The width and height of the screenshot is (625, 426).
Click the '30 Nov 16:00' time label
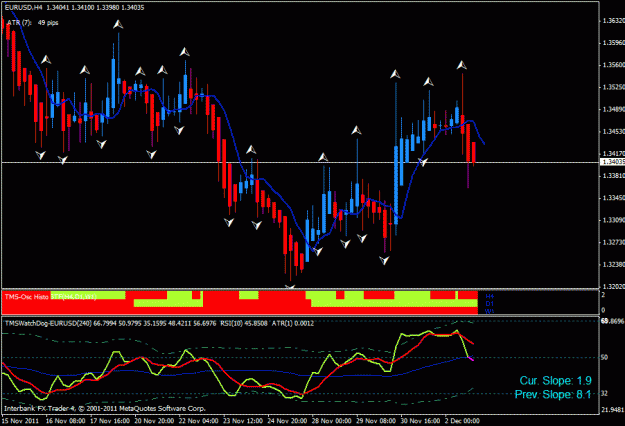point(420,421)
